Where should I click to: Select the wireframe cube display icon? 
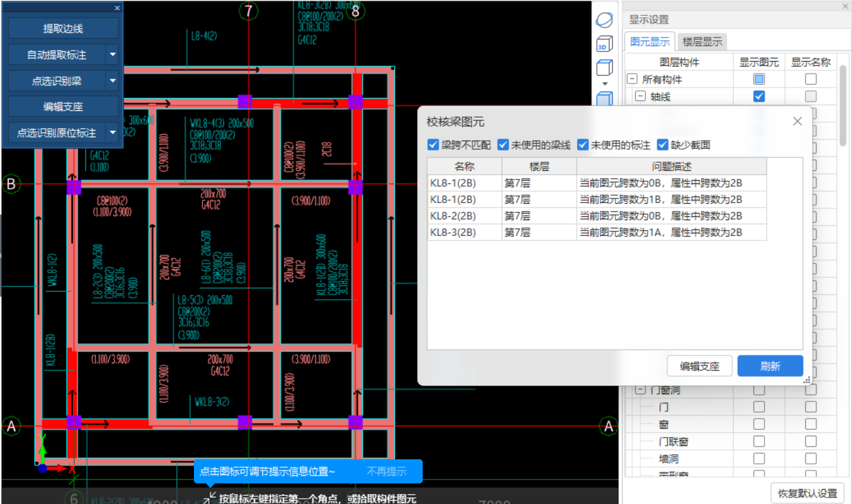(604, 68)
